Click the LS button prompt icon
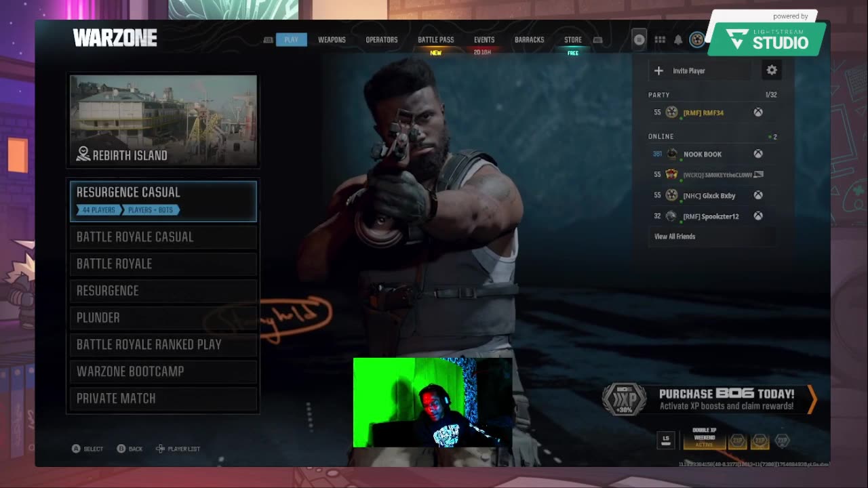The height and width of the screenshot is (488, 868). click(x=666, y=440)
